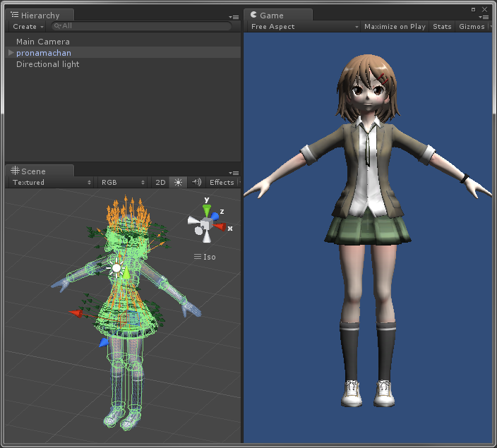Screen dimensions: 497x448
Task: Open the Scene panel options menu icon
Action: click(234, 173)
